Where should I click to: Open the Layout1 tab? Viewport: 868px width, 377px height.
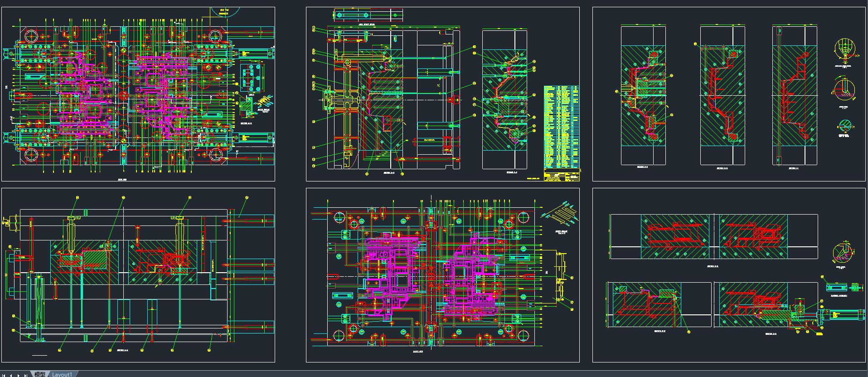[x=62, y=374]
